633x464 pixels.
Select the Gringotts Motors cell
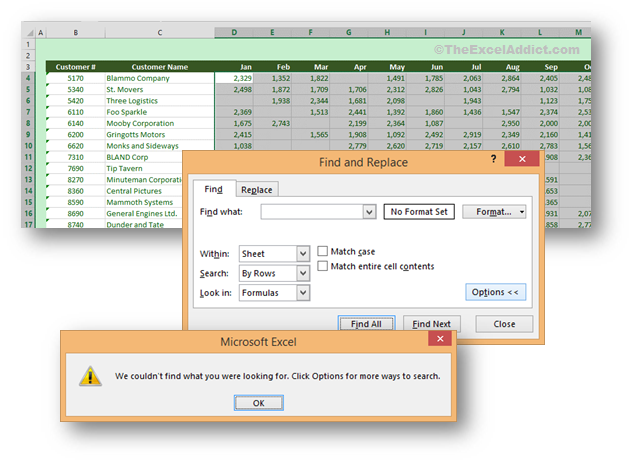(x=160, y=134)
